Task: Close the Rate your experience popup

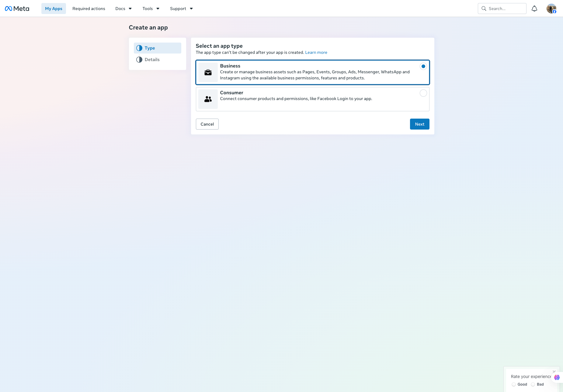Action: click(x=554, y=371)
